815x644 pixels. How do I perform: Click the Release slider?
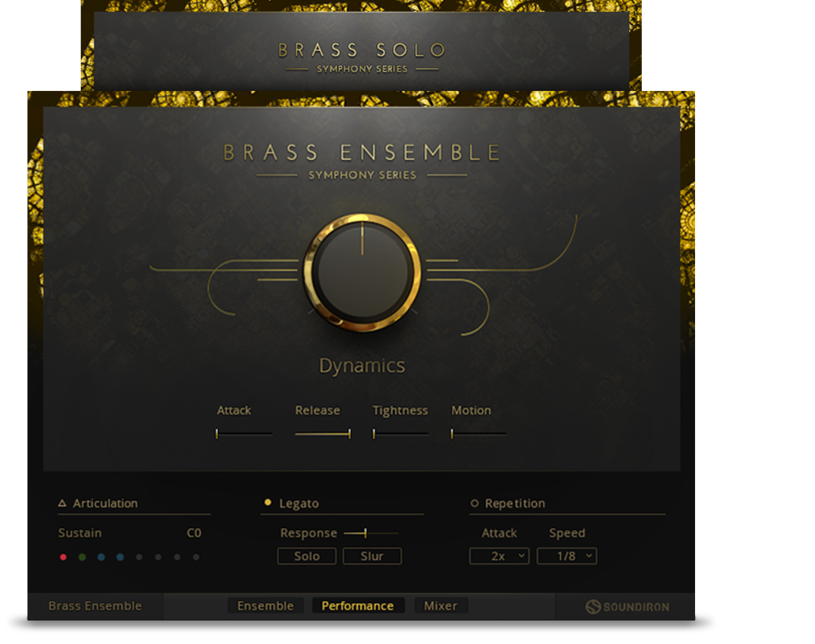323,433
